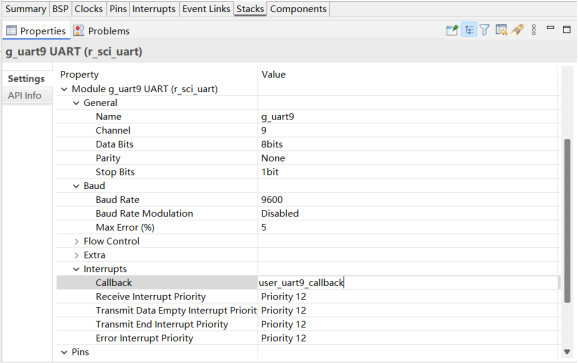Open the BSP tab
Screen dimensions: 578x363
60,9
